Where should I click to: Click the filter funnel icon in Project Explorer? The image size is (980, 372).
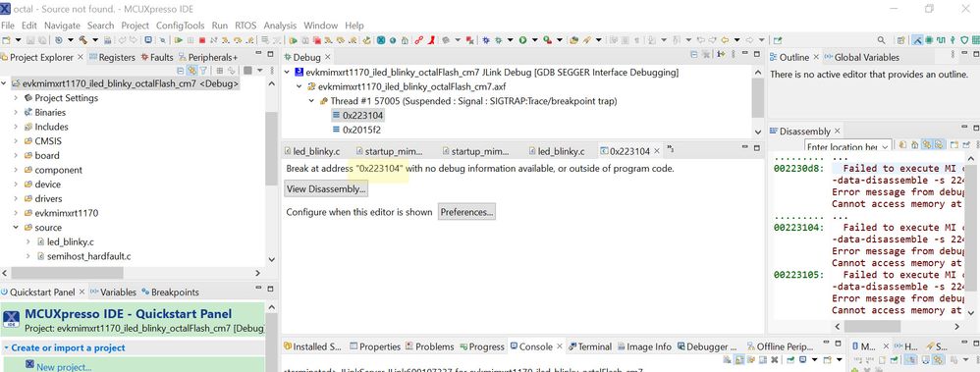(x=203, y=71)
